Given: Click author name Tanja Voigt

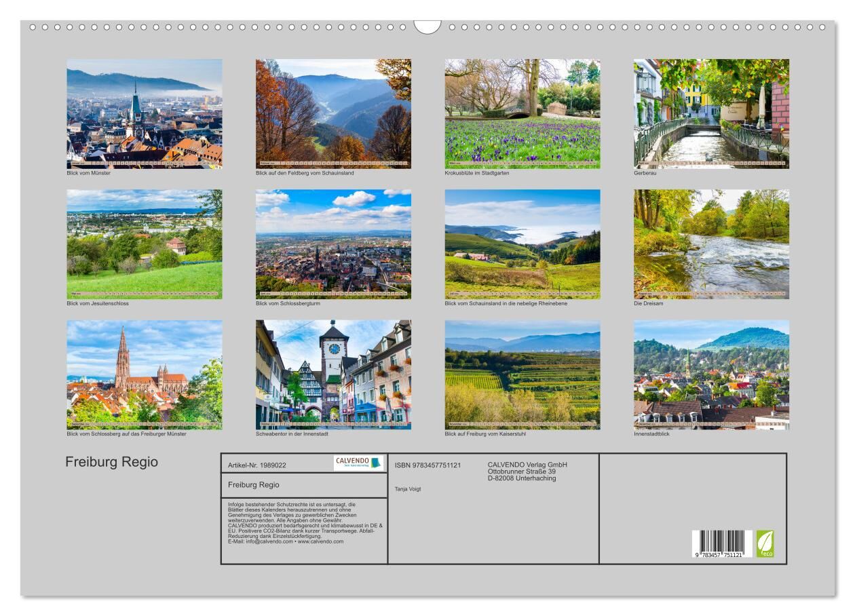Looking at the screenshot, I should pyautogui.click(x=408, y=488).
